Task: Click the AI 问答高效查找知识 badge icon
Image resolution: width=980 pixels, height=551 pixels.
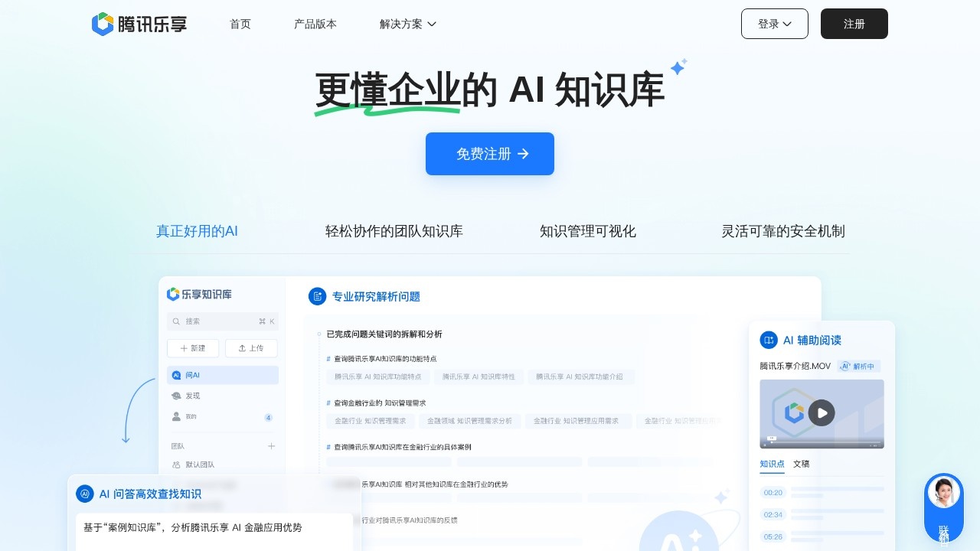Action: [84, 494]
